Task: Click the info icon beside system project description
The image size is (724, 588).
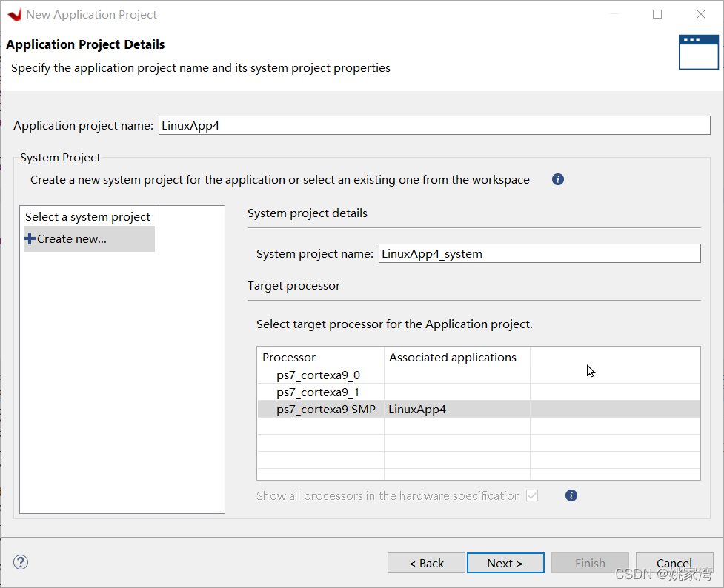Action: click(558, 179)
